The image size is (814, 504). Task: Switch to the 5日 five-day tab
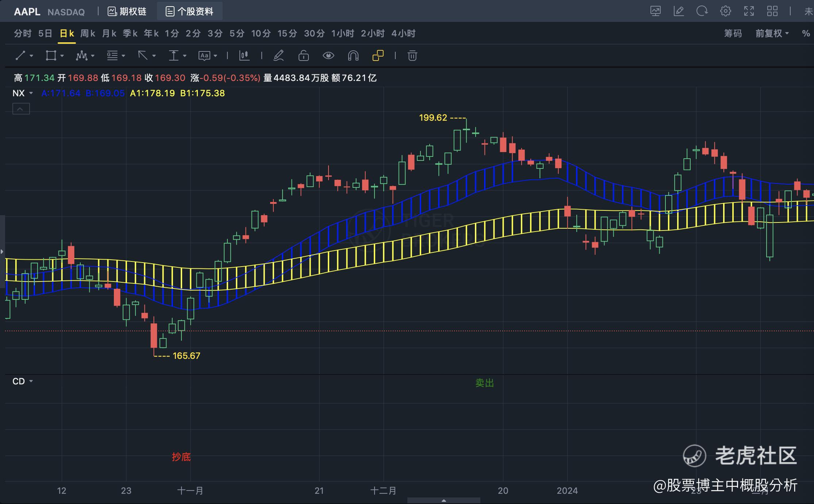(45, 34)
